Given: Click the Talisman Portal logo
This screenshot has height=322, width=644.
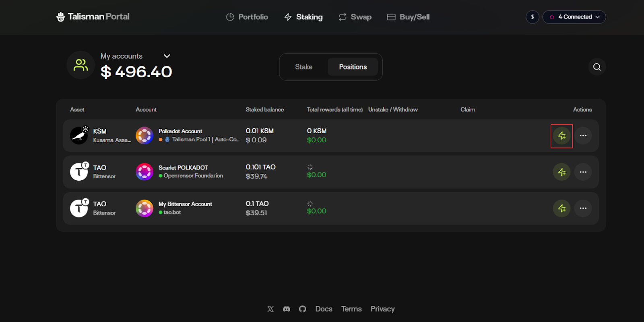Looking at the screenshot, I should 93,17.
